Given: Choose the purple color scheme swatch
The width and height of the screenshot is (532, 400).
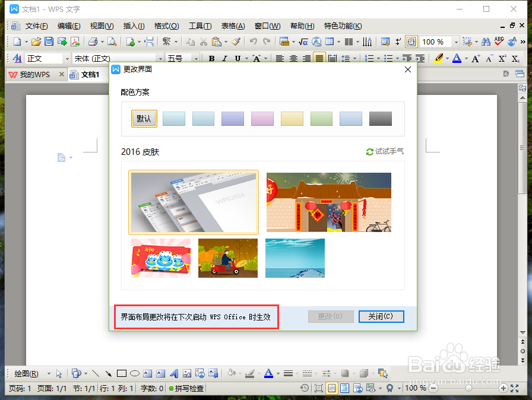Looking at the screenshot, I should tap(233, 119).
